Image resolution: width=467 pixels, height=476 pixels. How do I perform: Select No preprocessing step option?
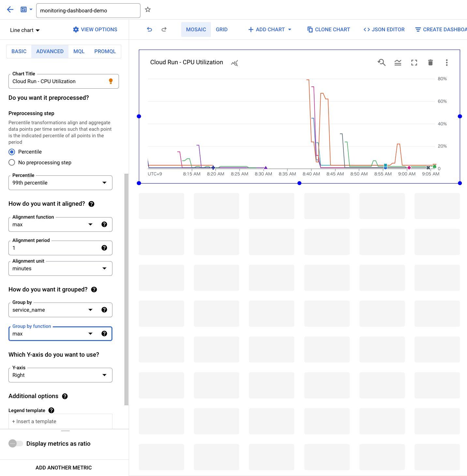point(12,162)
